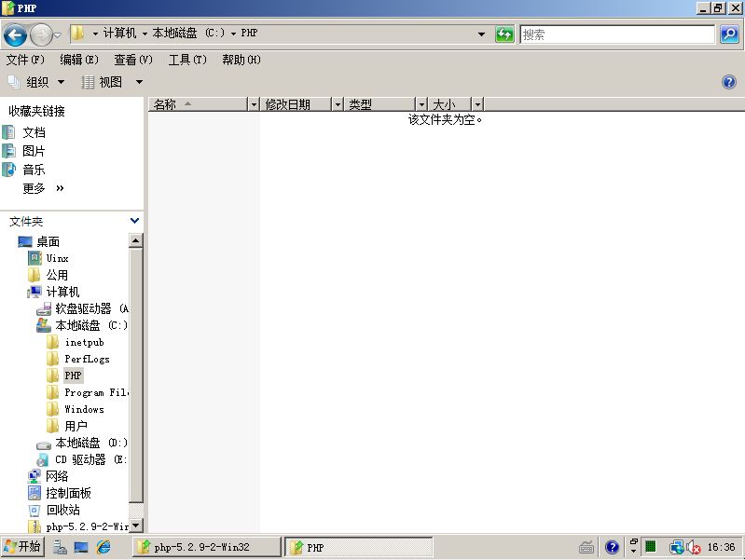745x560 pixels.
Task: Click the magnifier search button
Action: pos(729,34)
